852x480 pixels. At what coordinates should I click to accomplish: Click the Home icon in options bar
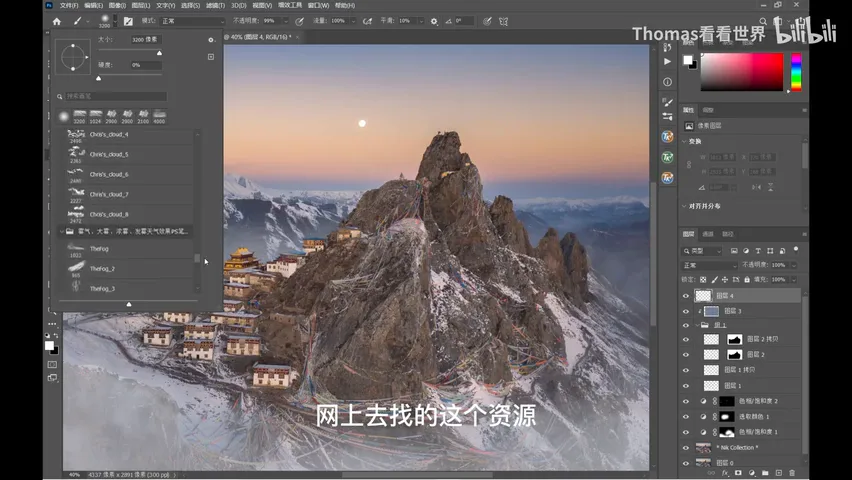tap(57, 21)
